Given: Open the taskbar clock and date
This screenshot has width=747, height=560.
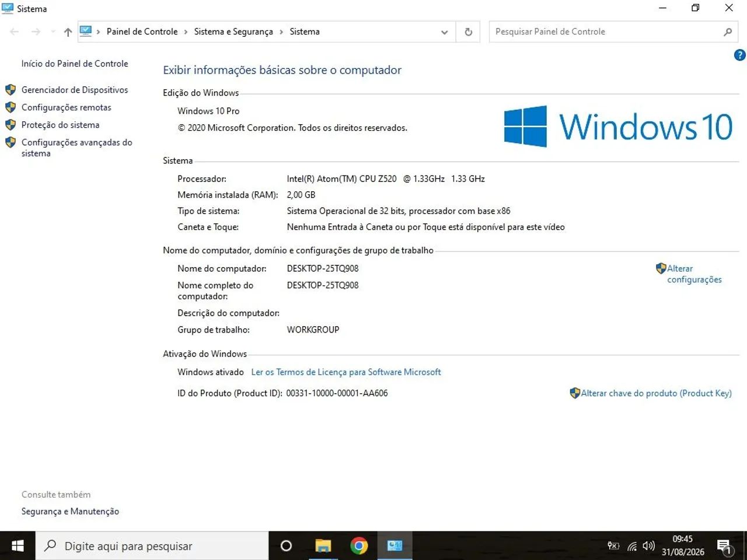Looking at the screenshot, I should [x=683, y=546].
